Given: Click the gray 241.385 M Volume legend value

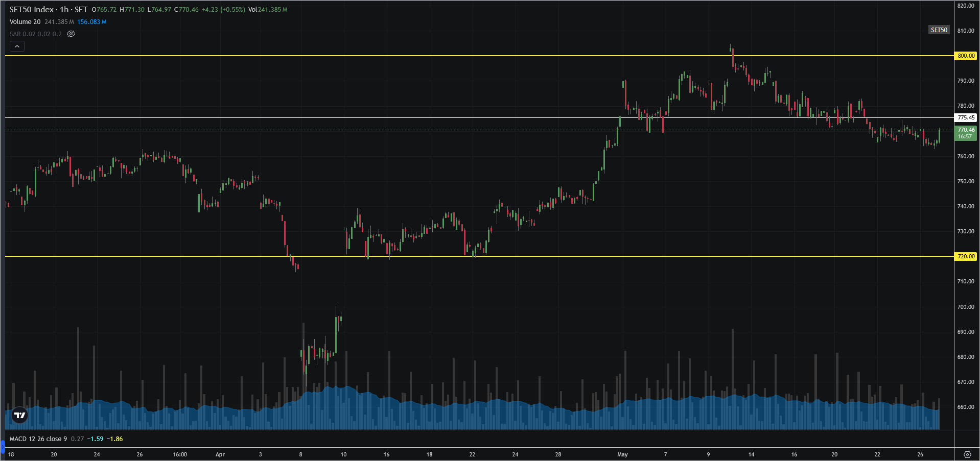Looking at the screenshot, I should point(59,22).
